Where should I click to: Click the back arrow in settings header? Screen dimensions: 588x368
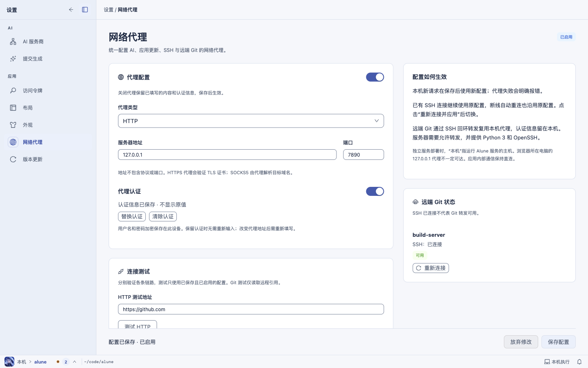tap(71, 9)
